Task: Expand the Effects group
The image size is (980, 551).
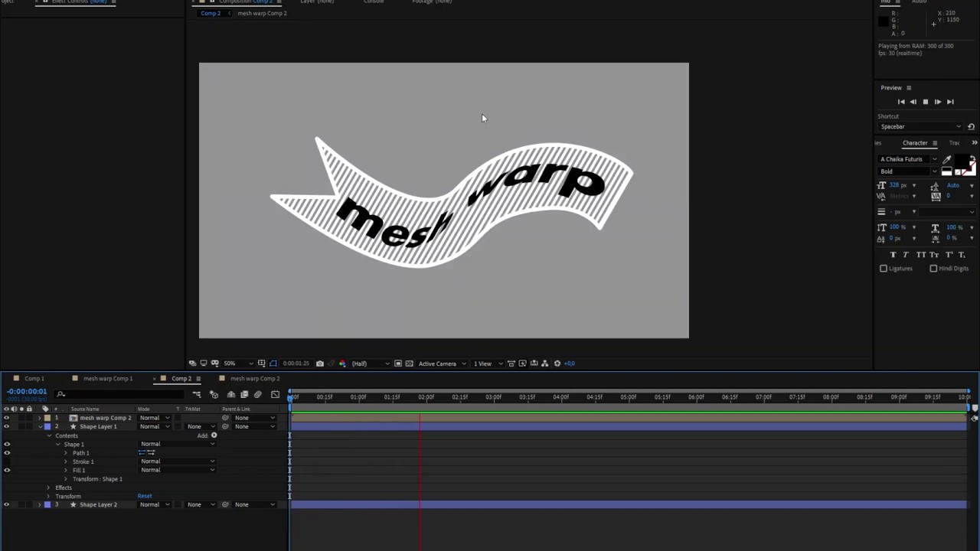Action: pos(48,487)
